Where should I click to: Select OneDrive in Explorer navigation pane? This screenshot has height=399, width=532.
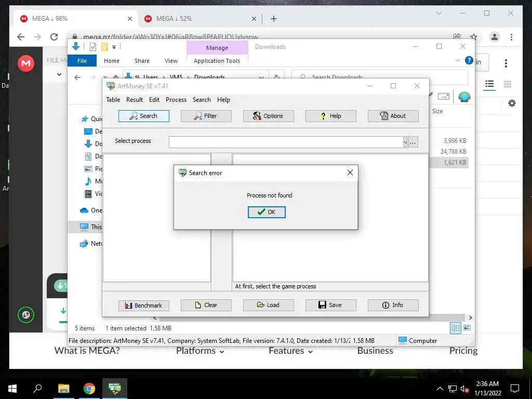(90, 210)
